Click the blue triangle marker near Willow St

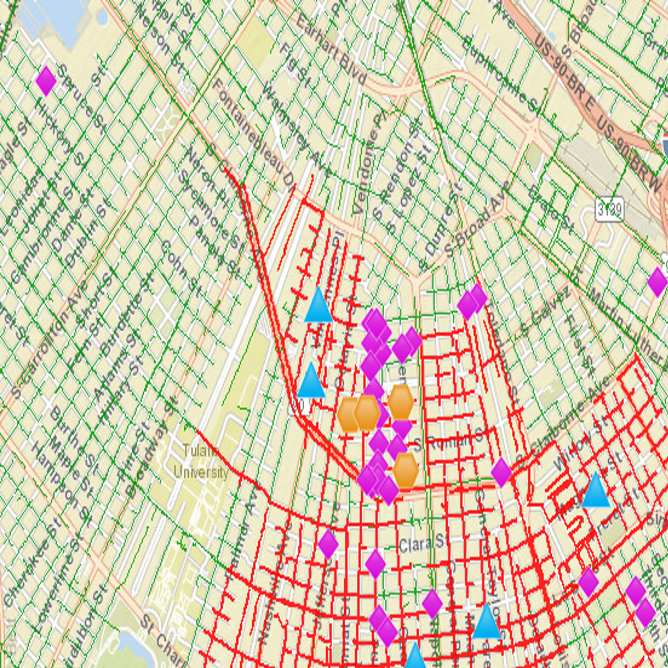(596, 491)
